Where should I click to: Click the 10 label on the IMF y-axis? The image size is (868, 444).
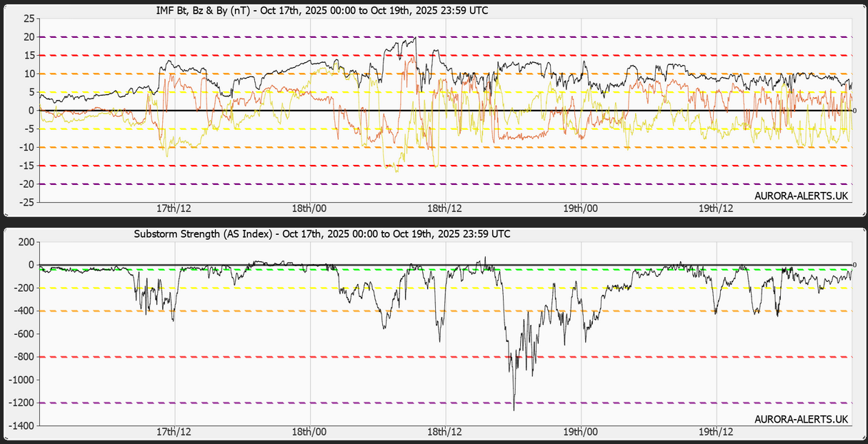(29, 74)
